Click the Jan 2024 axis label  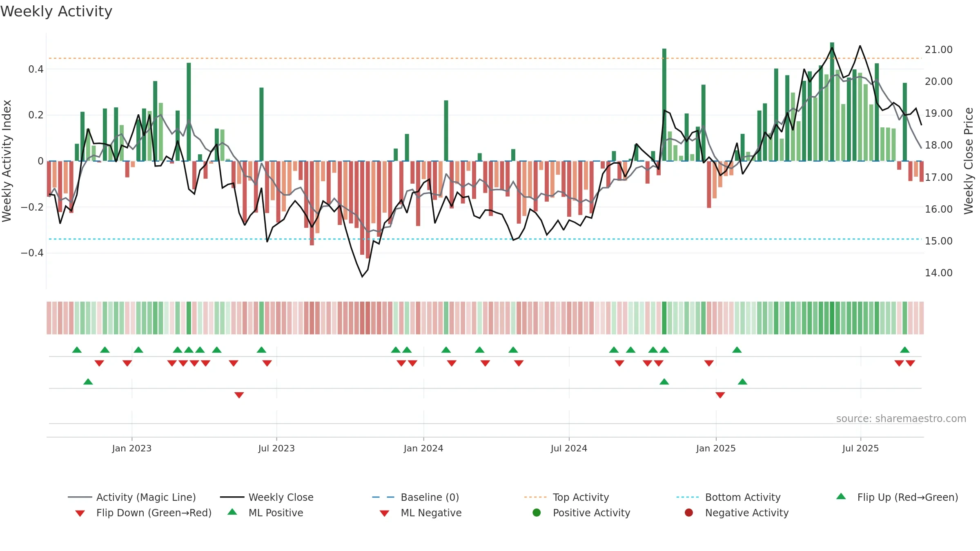[x=423, y=448]
